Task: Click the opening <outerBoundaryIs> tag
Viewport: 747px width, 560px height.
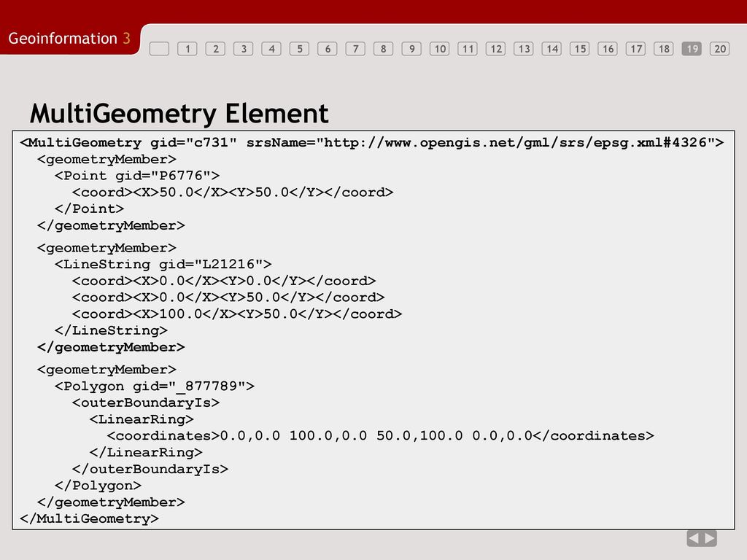Action: pos(146,402)
